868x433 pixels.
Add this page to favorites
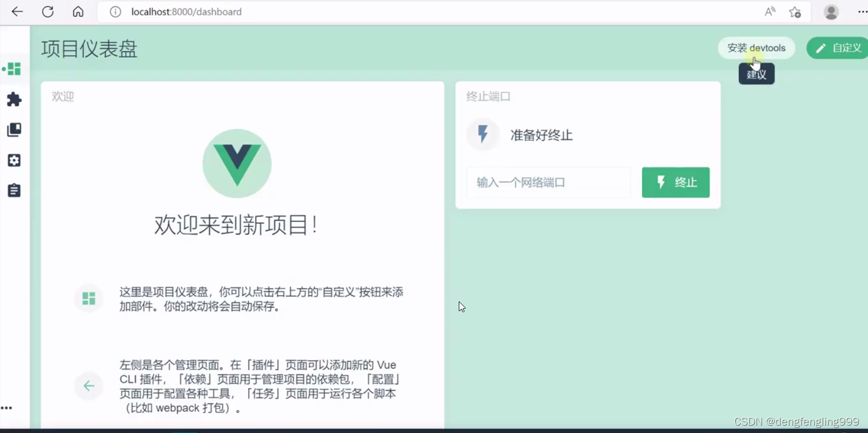pyautogui.click(x=795, y=12)
